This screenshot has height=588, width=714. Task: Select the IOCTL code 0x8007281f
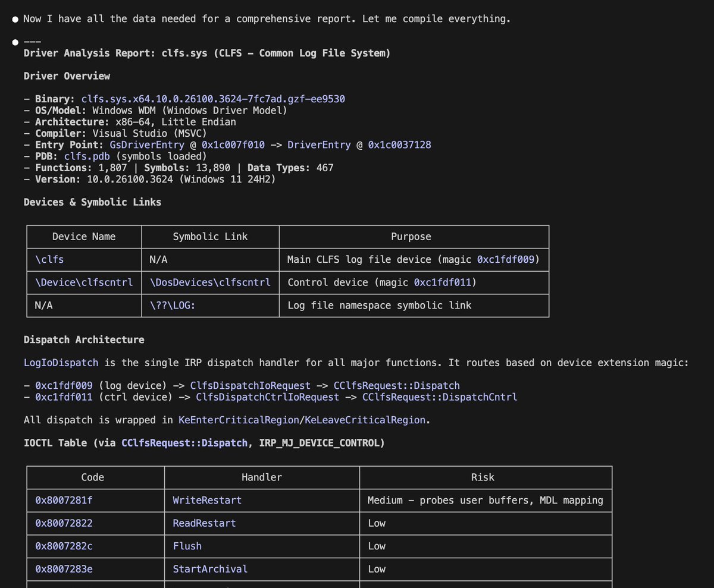64,500
